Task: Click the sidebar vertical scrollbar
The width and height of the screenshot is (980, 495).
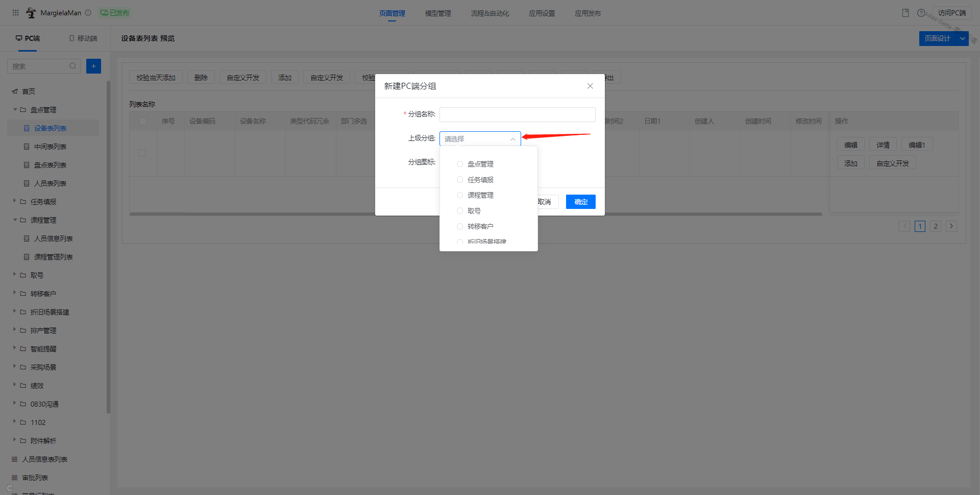Action: 108,247
